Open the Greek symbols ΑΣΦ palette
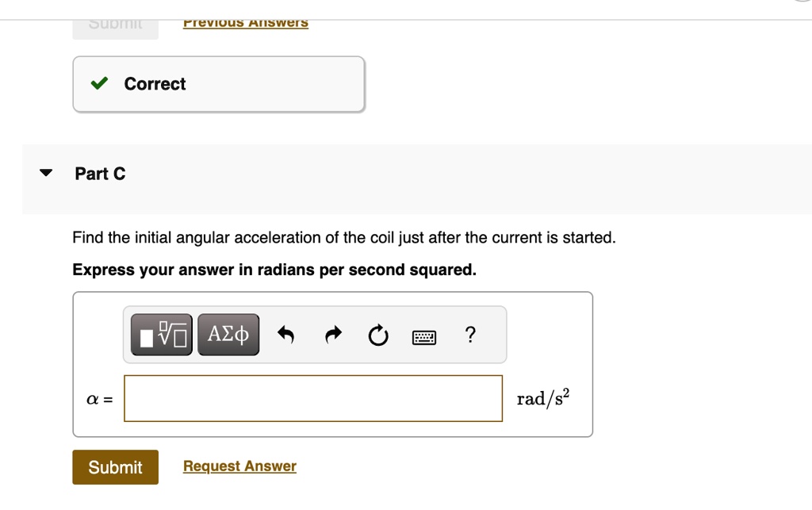 [x=228, y=335]
